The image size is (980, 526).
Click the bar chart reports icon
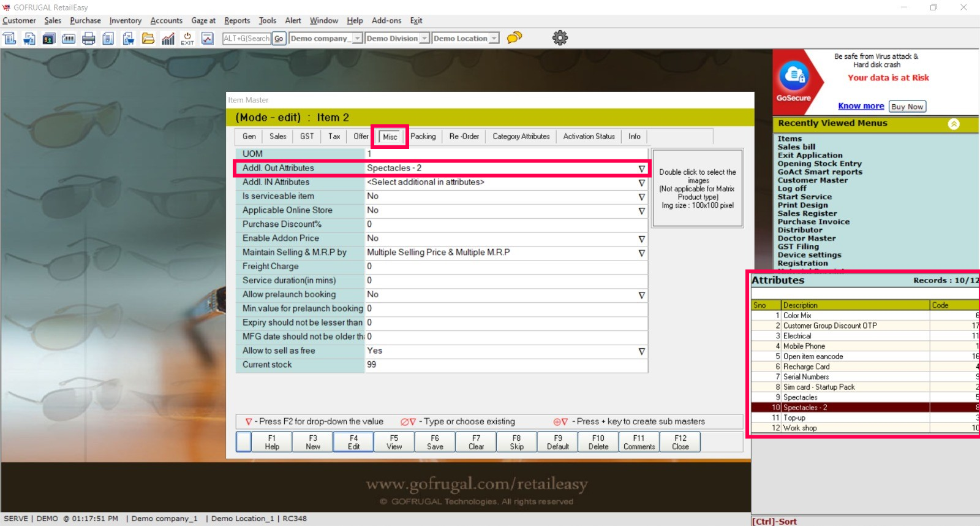tap(168, 39)
